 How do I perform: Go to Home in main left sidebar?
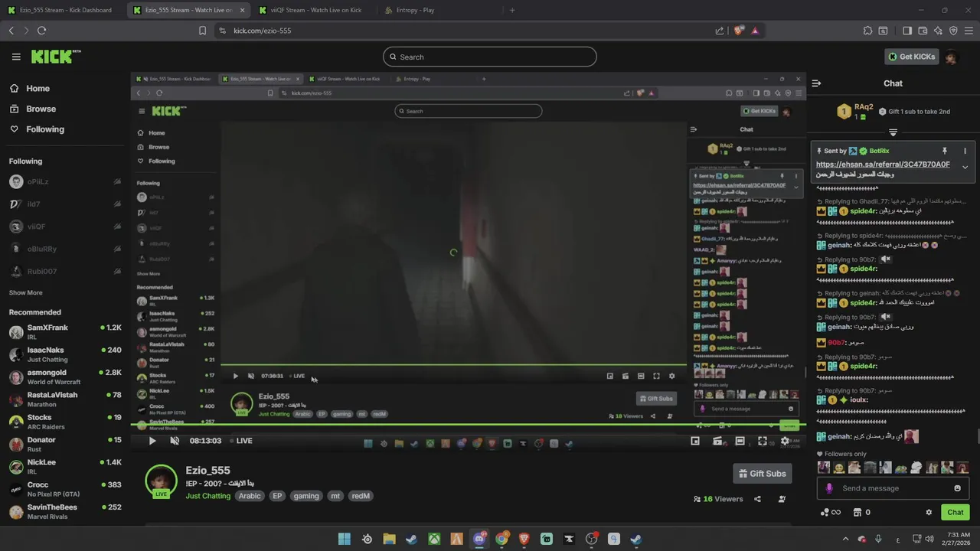click(x=31, y=88)
